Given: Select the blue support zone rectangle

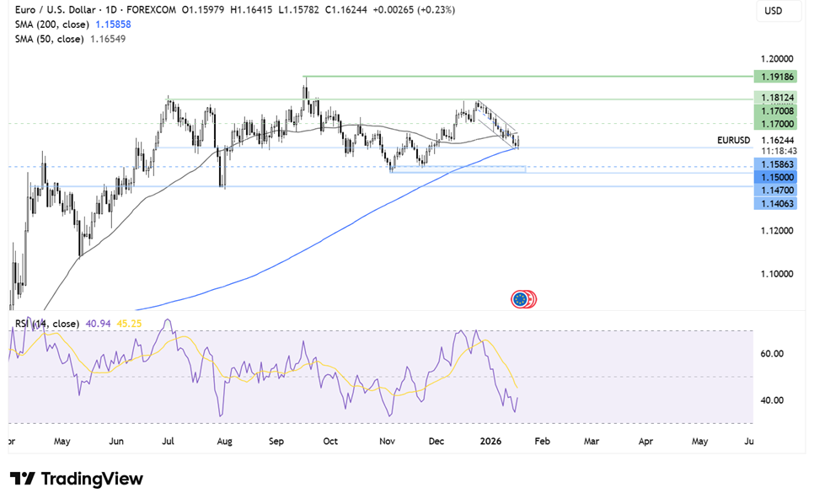Looking at the screenshot, I should (x=459, y=169).
